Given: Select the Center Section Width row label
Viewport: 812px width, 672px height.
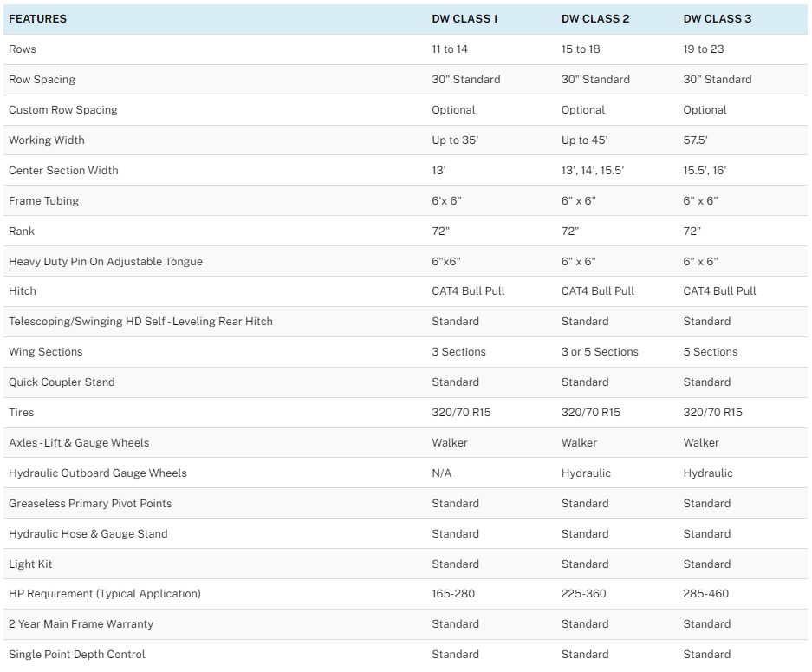Looking at the screenshot, I should 63,171.
